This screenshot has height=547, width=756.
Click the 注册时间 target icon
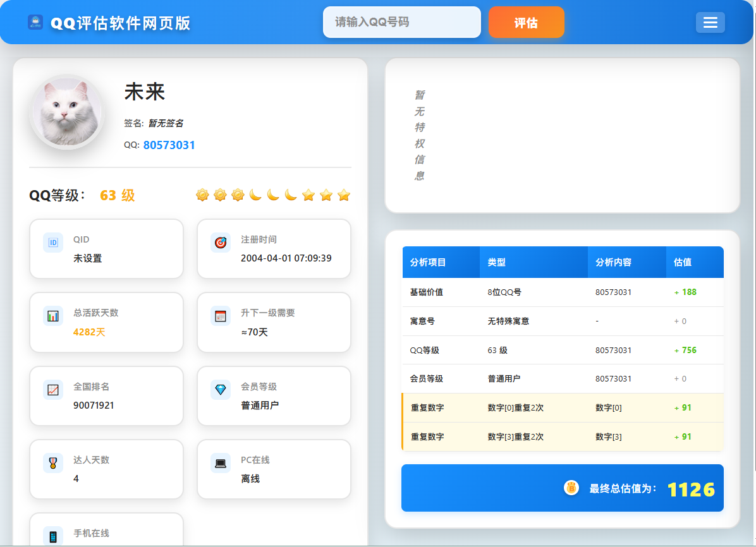(x=221, y=243)
